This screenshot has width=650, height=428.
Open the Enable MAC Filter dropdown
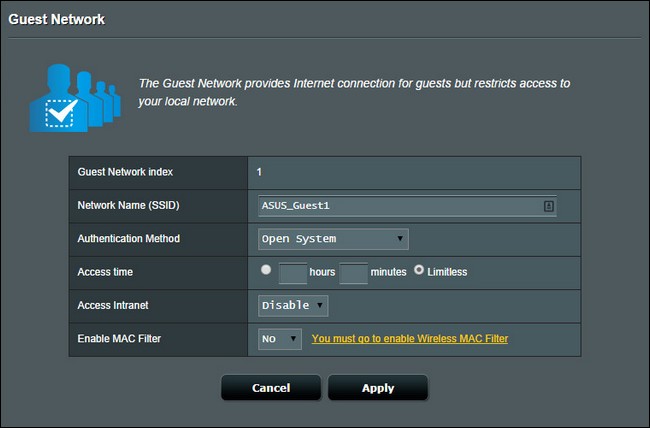[280, 339]
